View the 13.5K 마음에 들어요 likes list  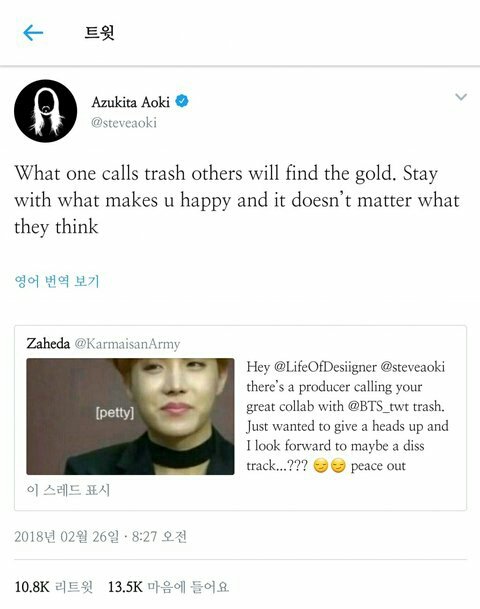coord(168,586)
